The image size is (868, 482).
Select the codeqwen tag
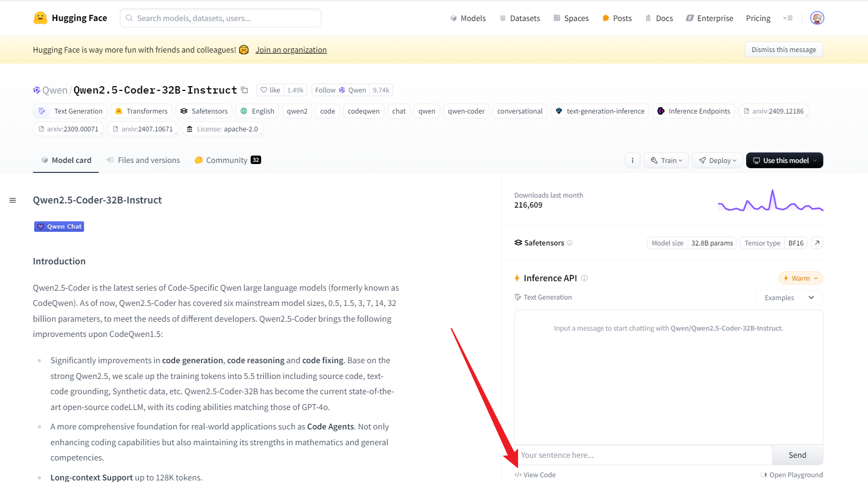[364, 111]
